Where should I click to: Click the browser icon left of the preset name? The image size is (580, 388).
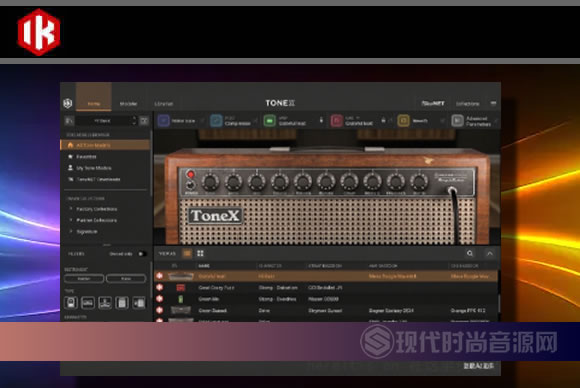[69, 121]
